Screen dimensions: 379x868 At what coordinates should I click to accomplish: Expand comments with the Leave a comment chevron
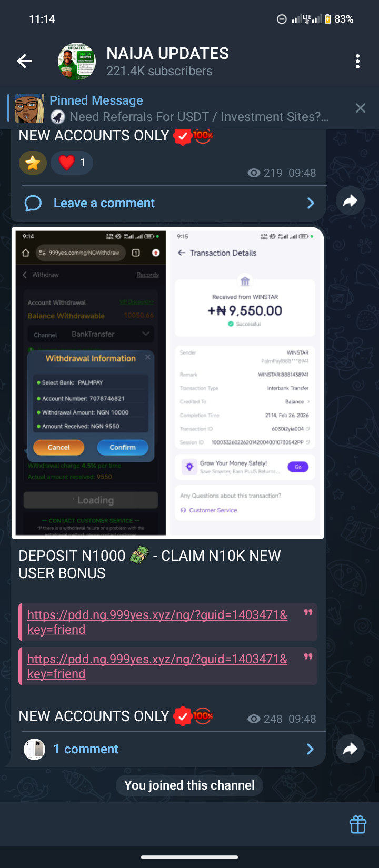point(311,203)
